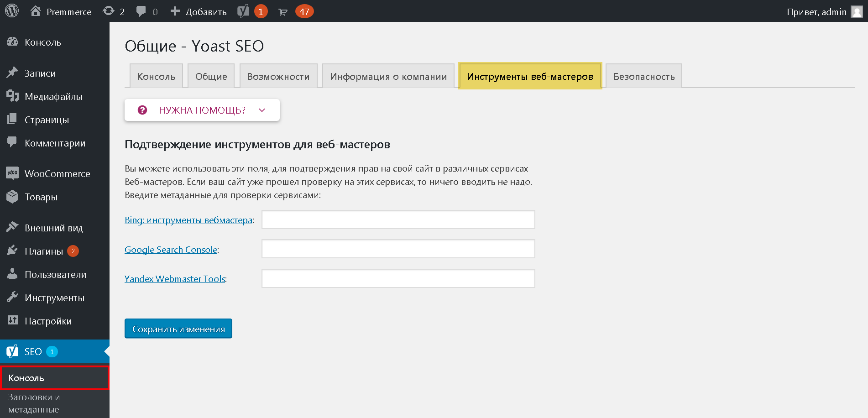
Task: Click the Медиафайлы media icon
Action: click(12, 96)
